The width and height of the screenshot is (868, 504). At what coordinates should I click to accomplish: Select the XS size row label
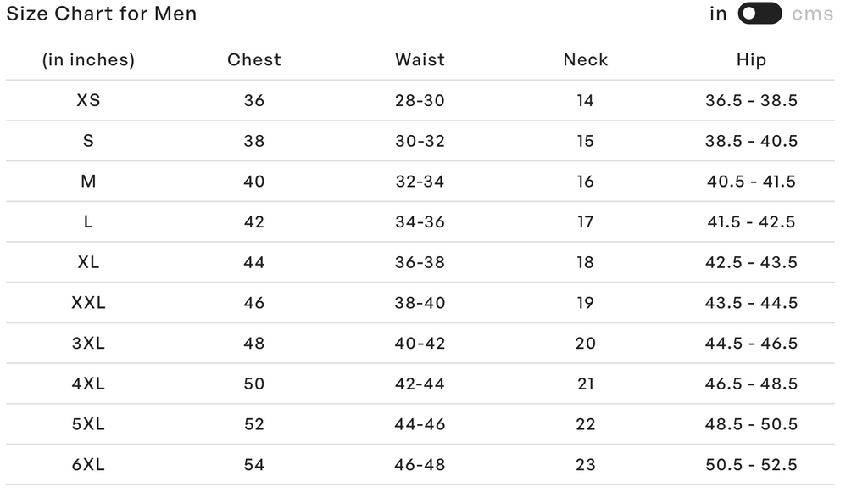tap(88, 100)
